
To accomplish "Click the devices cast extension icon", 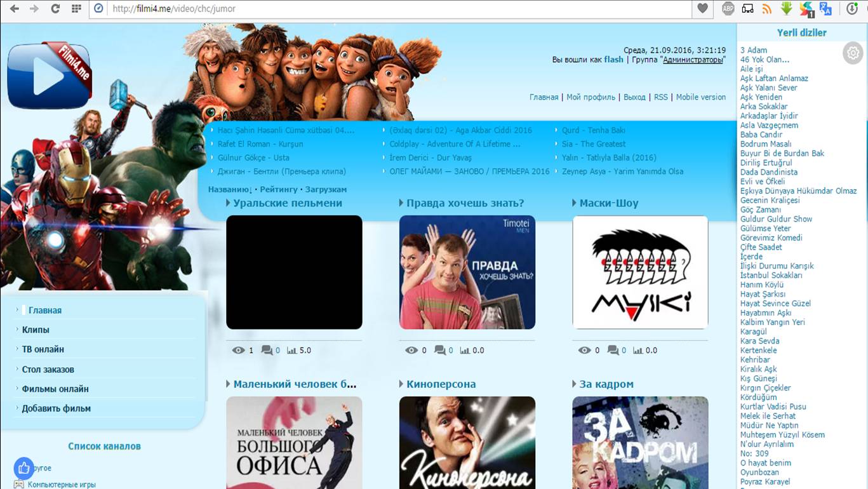I will pyautogui.click(x=747, y=9).
